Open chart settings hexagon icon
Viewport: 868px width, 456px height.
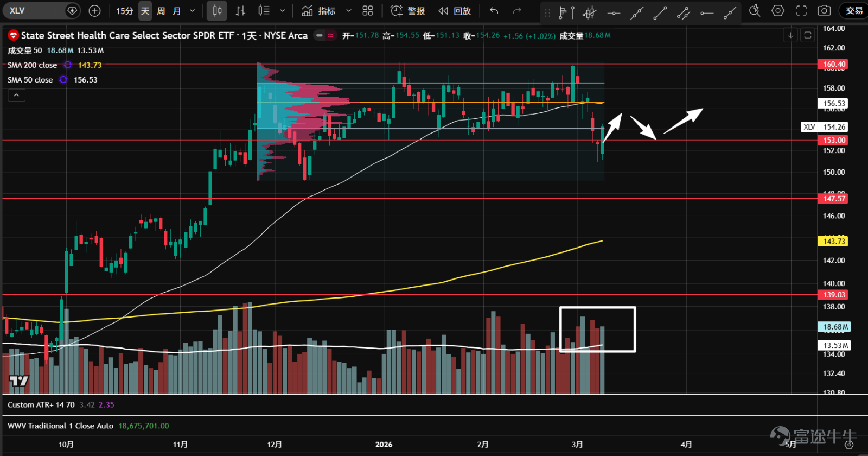tap(778, 11)
